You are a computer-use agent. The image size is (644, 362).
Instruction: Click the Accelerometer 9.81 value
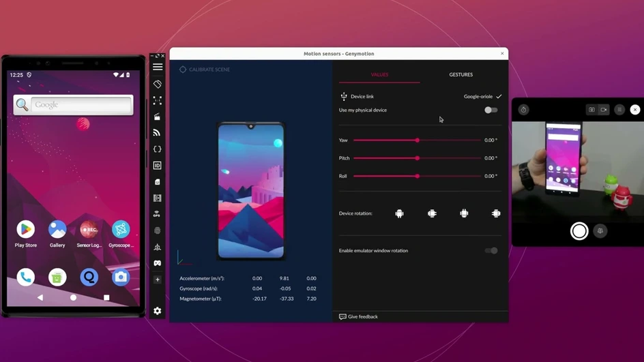pyautogui.click(x=284, y=278)
